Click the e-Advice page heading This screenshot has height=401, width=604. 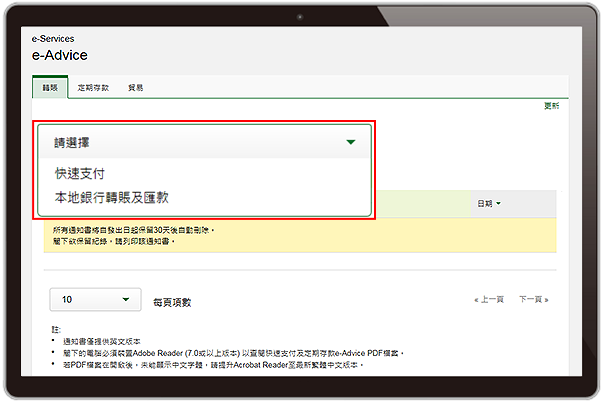pyautogui.click(x=60, y=55)
